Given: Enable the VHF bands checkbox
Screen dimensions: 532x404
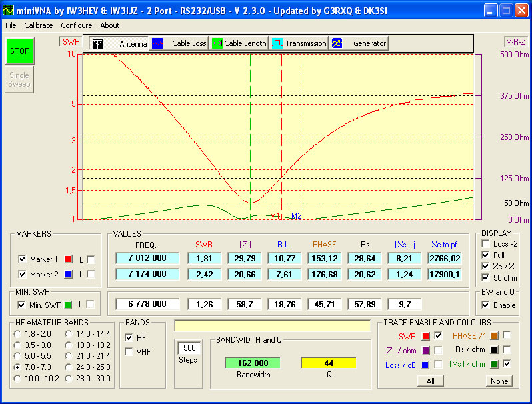Looking at the screenshot, I should [x=129, y=351].
